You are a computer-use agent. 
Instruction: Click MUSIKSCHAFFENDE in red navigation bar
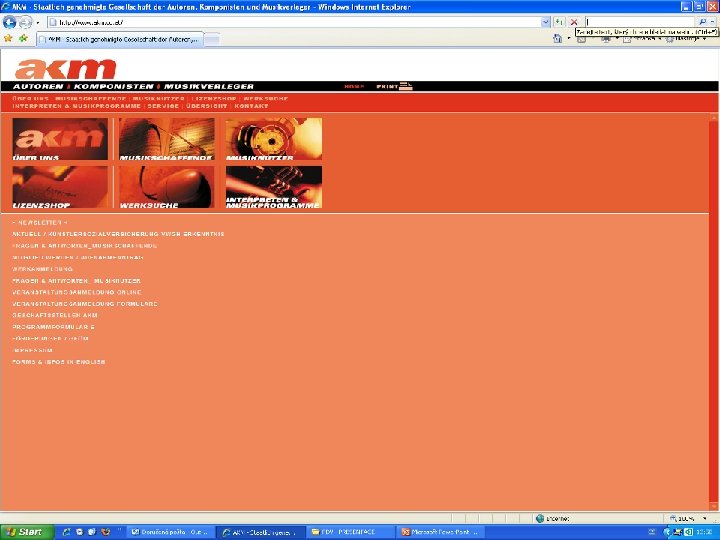pyautogui.click(x=90, y=99)
